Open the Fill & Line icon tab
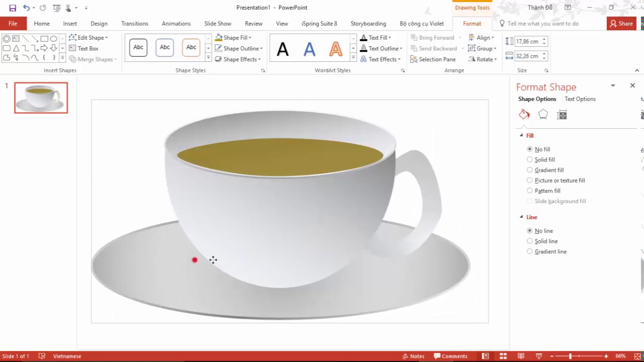644x362 pixels. [524, 115]
